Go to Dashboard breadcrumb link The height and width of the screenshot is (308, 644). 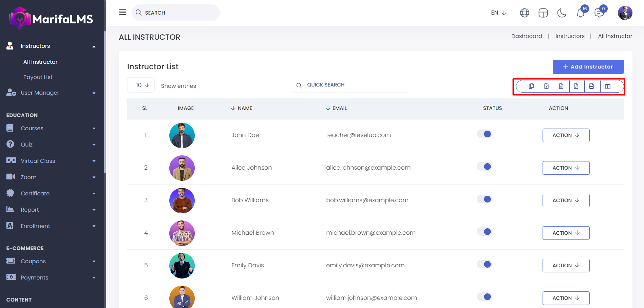(526, 36)
